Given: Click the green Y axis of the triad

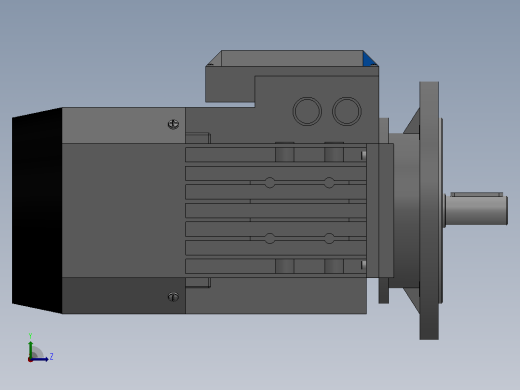Looking at the screenshot, I should [31, 349].
